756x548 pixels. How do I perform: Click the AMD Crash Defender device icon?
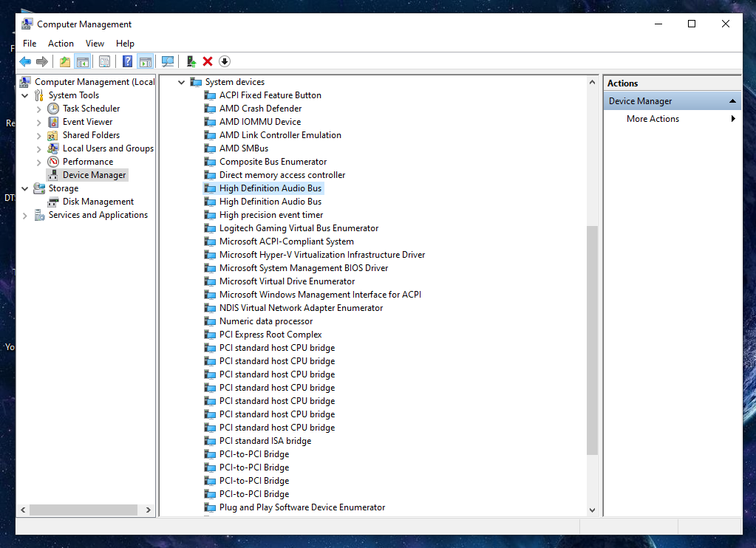tap(210, 109)
